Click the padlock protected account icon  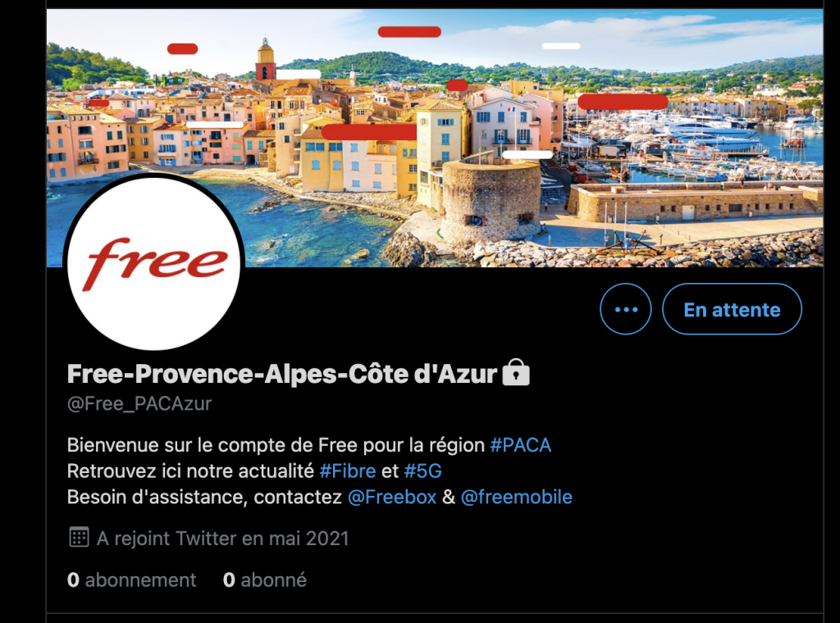pos(516,372)
